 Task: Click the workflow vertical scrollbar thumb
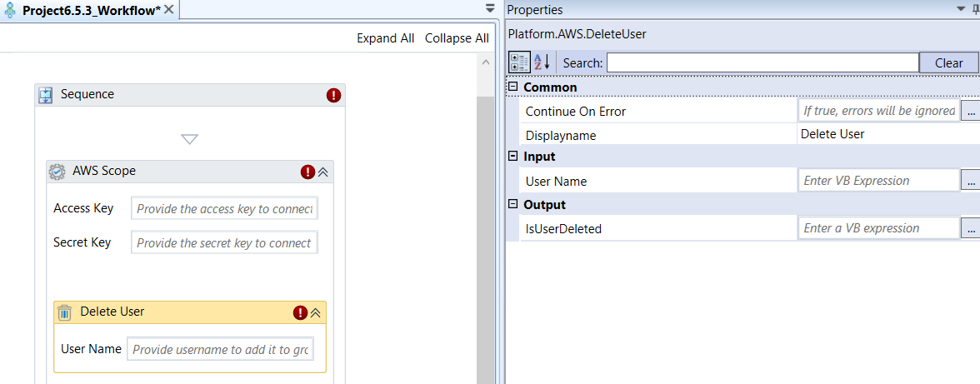click(x=485, y=241)
